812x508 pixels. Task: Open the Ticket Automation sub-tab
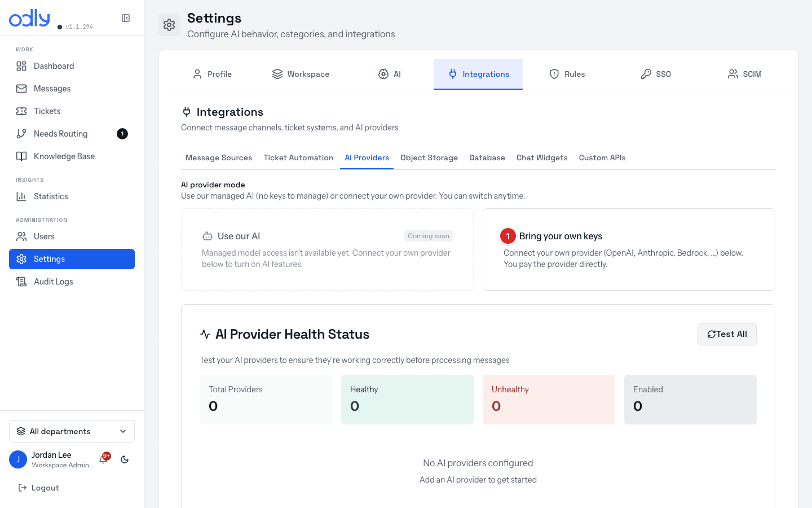[x=298, y=157]
